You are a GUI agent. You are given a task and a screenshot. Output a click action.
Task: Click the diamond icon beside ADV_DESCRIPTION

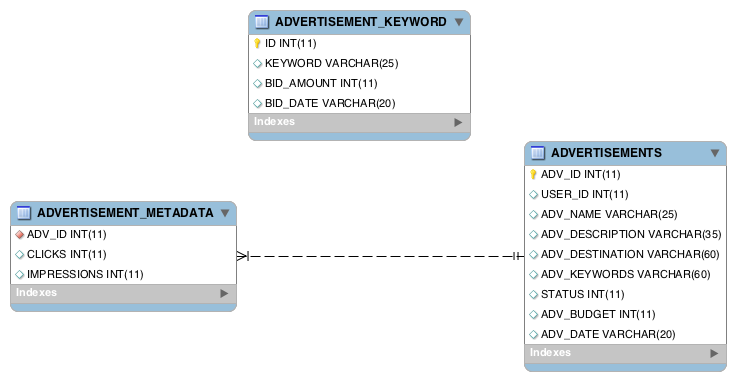pos(533,234)
